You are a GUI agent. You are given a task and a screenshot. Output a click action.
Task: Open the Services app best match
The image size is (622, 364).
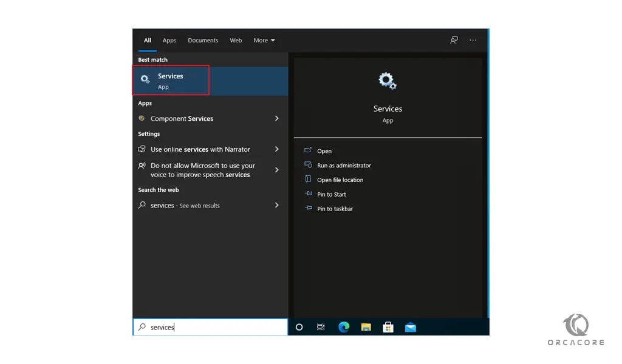[171, 81]
